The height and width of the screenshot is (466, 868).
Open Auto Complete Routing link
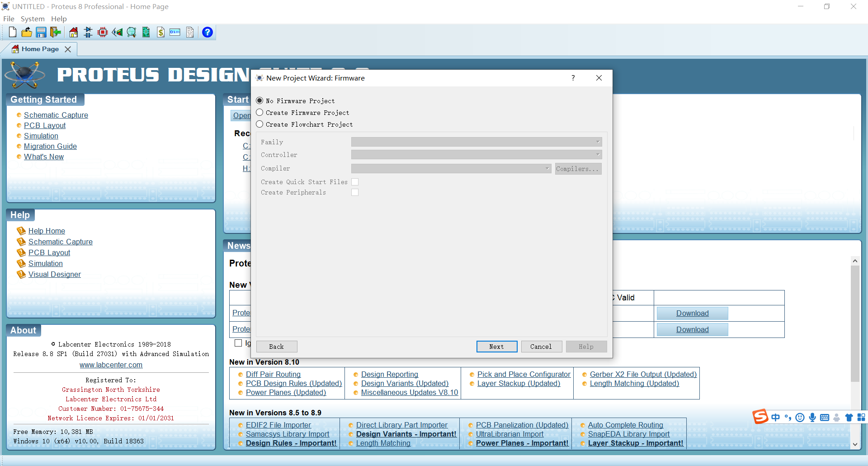tap(626, 425)
